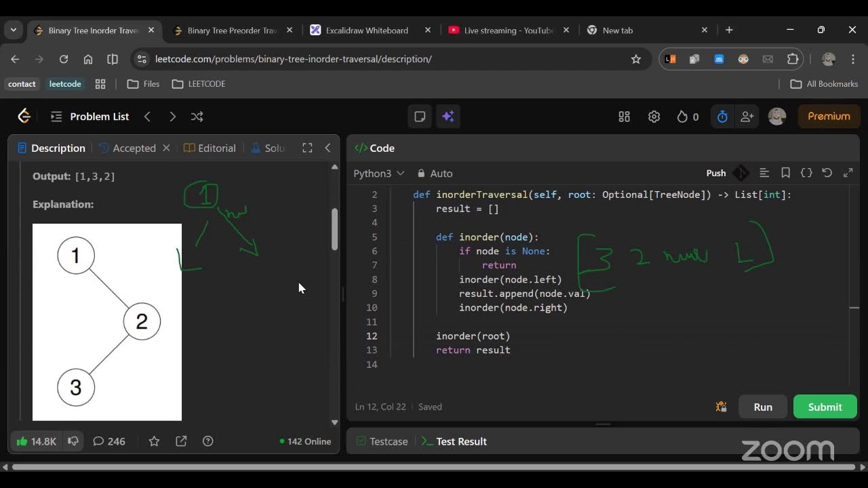Image resolution: width=868 pixels, height=488 pixels.
Task: Click the Push button in editor toolbar
Action: coord(715,174)
